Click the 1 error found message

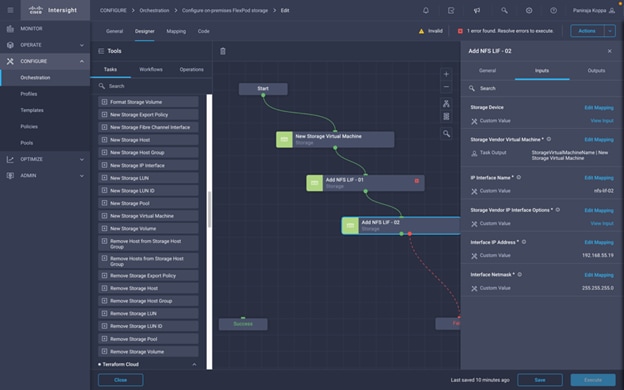click(510, 31)
